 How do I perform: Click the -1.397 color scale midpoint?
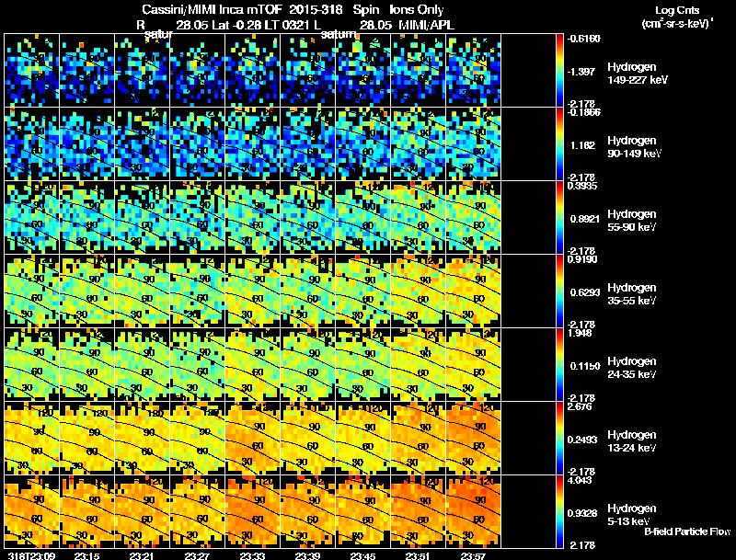pyautogui.click(x=582, y=72)
